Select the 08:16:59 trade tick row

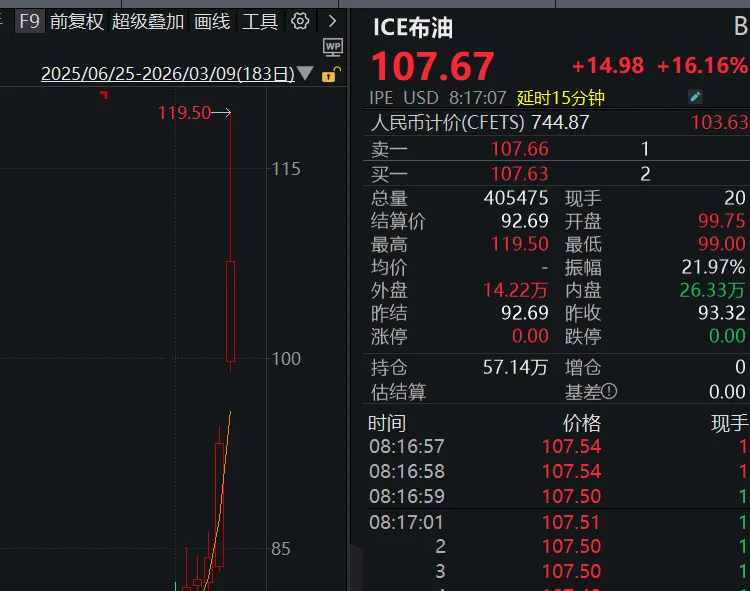point(557,496)
